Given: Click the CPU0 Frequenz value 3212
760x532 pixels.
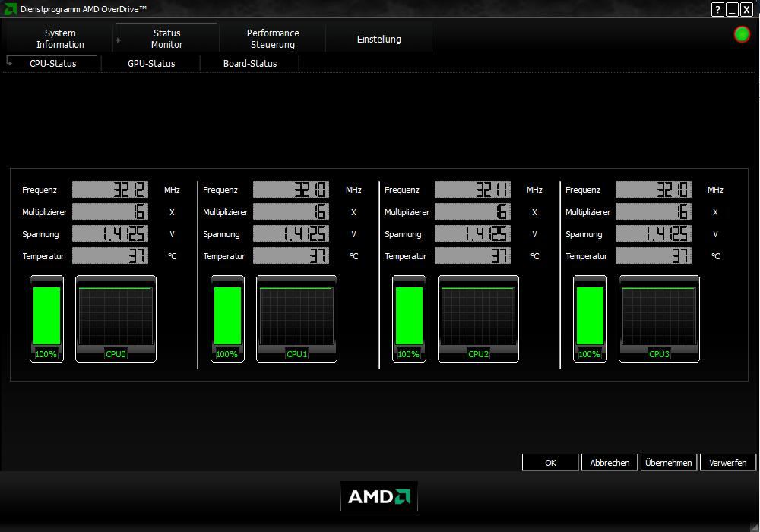Looking at the screenshot, I should click(110, 190).
